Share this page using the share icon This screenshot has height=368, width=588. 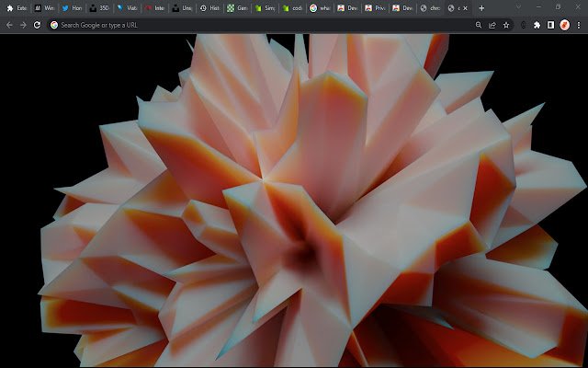(x=492, y=25)
